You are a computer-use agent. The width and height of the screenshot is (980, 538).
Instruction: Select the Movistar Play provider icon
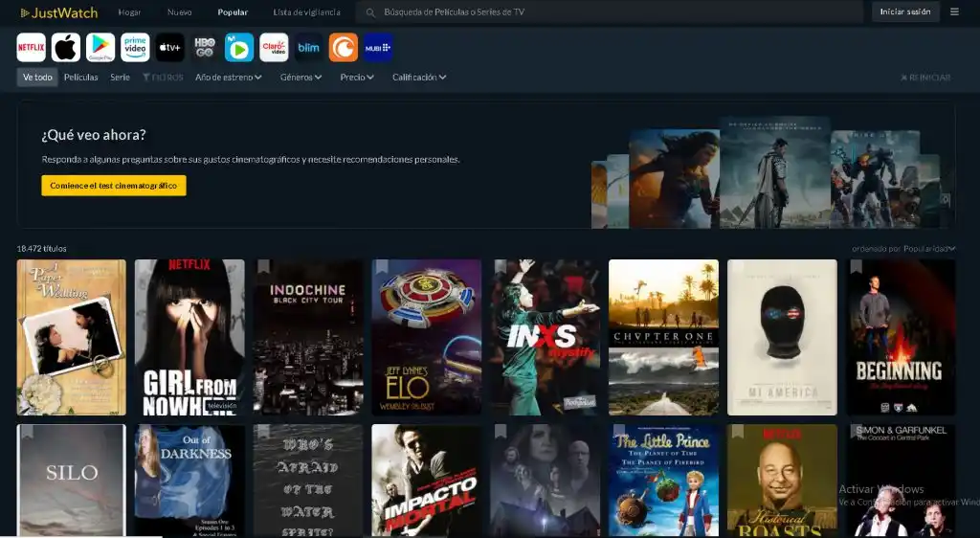click(239, 48)
